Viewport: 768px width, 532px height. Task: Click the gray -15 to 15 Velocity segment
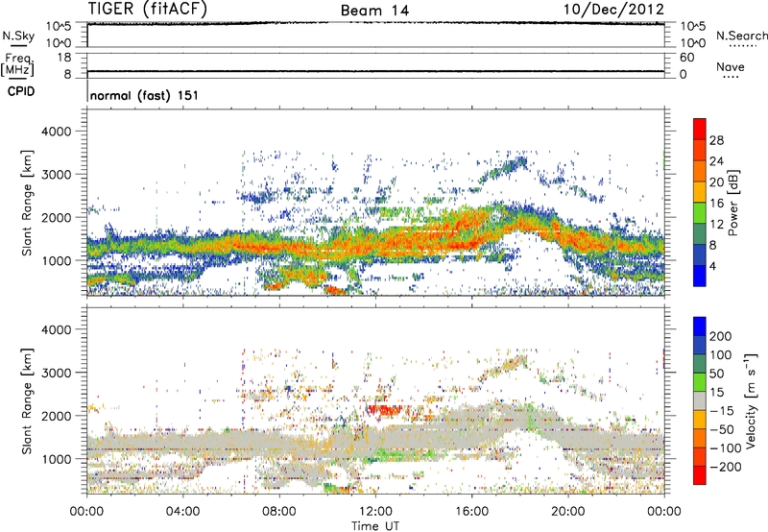pos(700,400)
